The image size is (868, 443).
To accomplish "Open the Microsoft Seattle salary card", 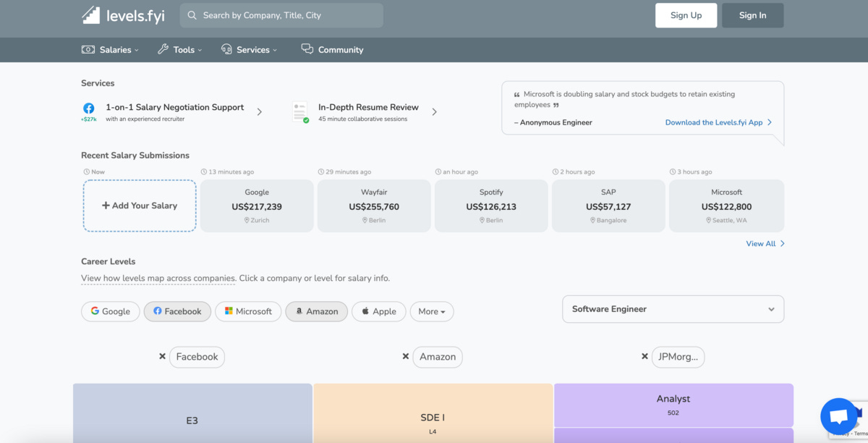I will [x=726, y=206].
